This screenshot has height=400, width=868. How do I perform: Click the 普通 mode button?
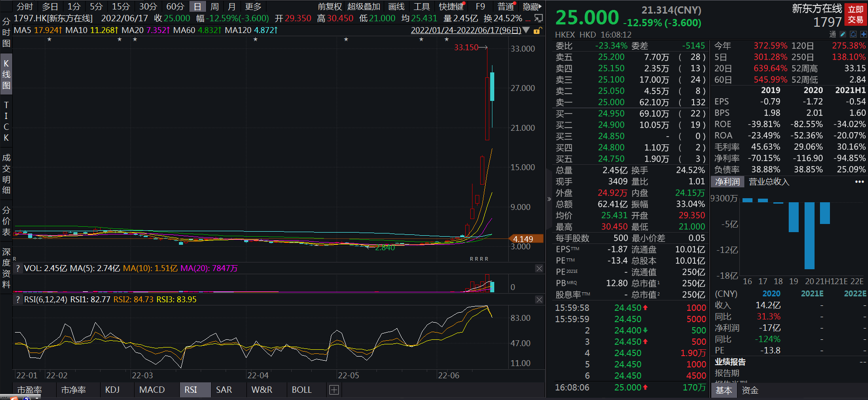[x=506, y=6]
